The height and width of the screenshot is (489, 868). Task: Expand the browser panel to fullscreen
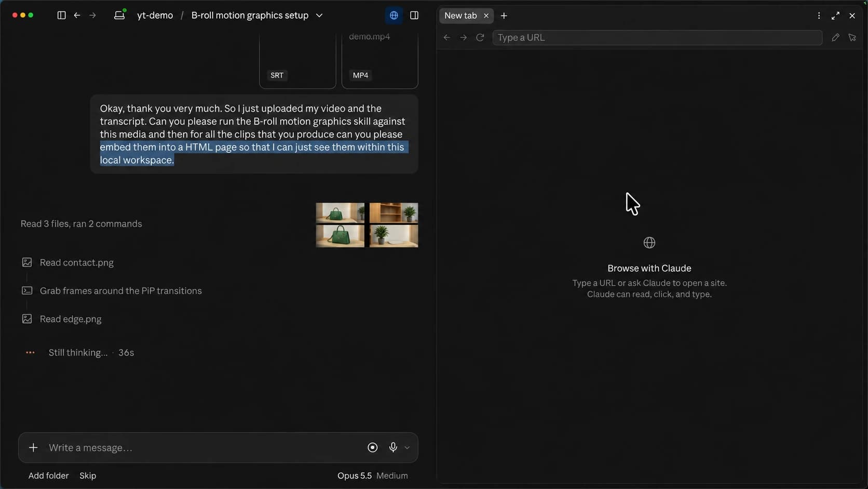point(835,16)
